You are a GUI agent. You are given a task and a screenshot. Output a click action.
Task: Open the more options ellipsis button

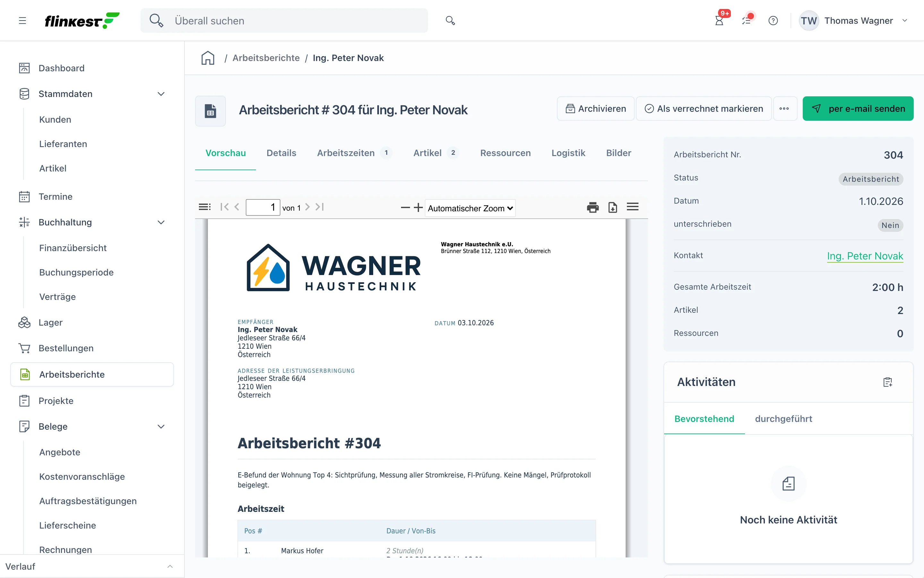tap(785, 109)
